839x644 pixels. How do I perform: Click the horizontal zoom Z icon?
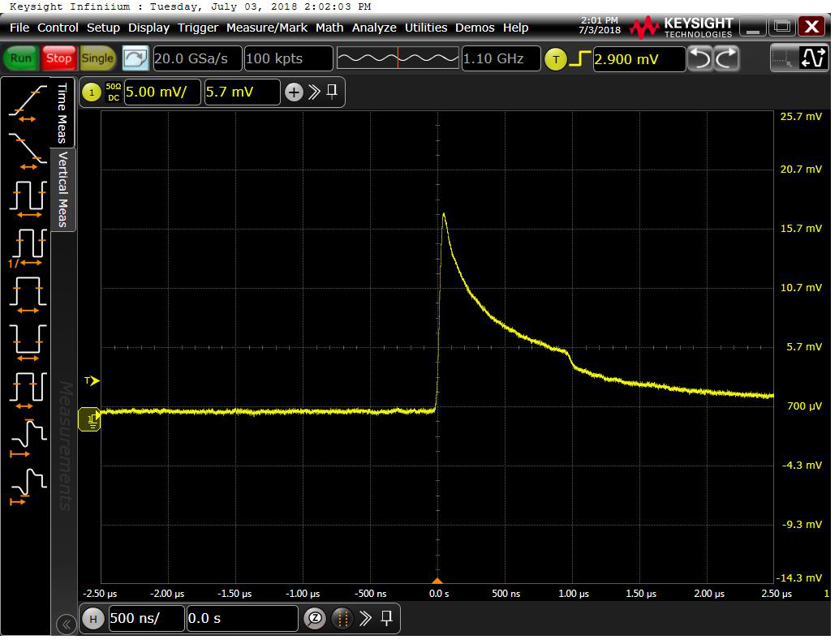pos(315,619)
